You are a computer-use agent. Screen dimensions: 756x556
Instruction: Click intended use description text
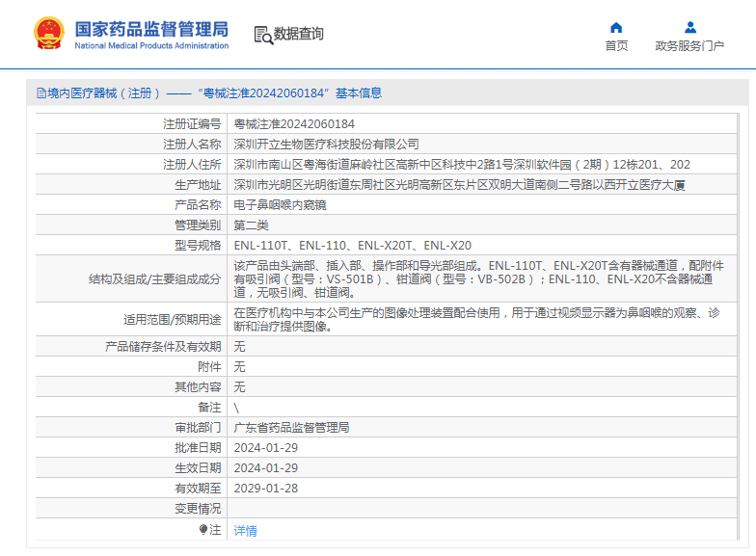point(476,320)
